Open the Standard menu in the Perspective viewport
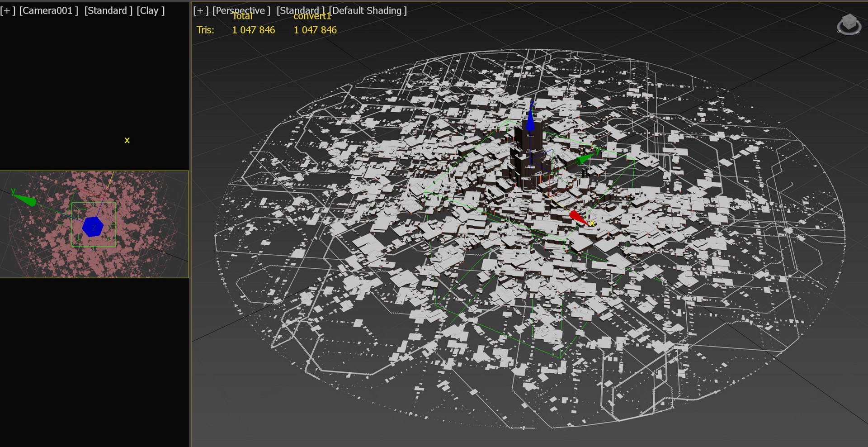The height and width of the screenshot is (447, 868). coord(301,10)
